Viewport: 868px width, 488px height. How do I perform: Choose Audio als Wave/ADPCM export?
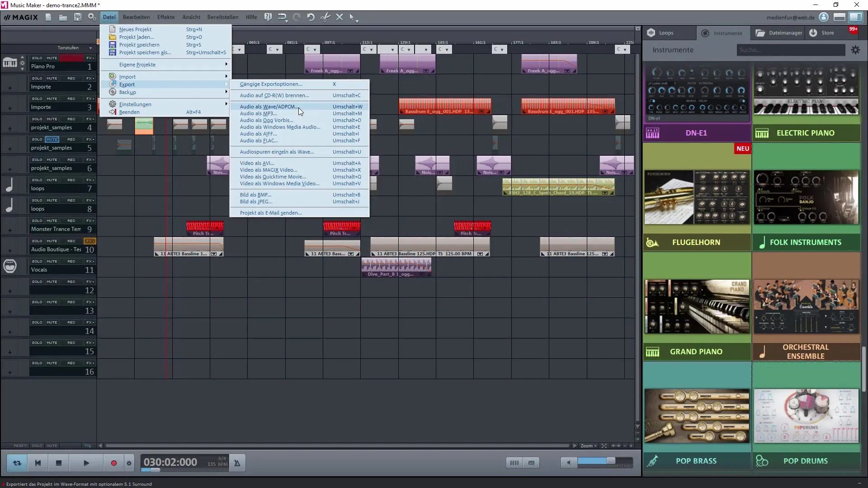[x=300, y=107]
